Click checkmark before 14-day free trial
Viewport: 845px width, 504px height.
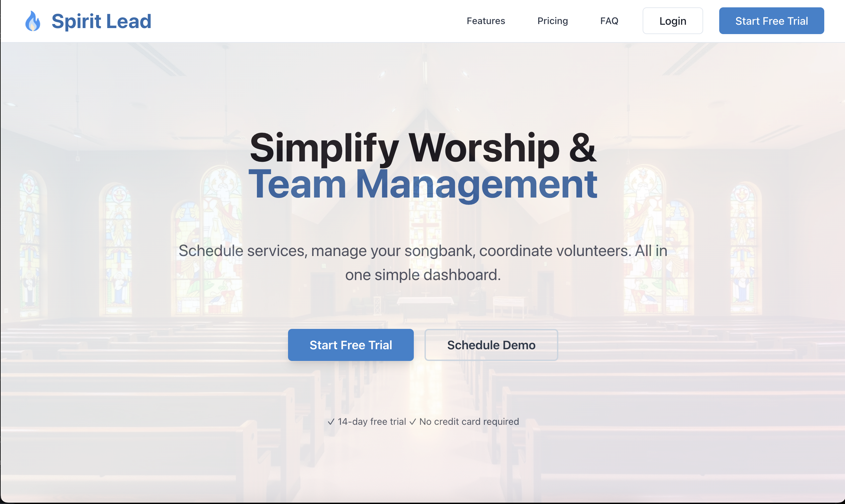click(331, 422)
